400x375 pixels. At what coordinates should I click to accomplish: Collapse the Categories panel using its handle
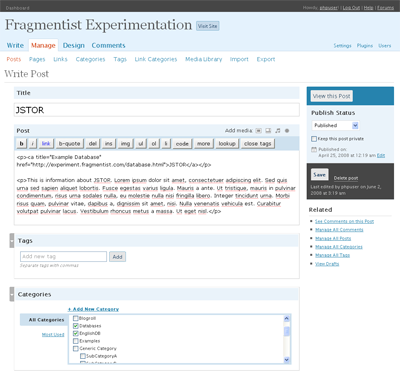12,294
